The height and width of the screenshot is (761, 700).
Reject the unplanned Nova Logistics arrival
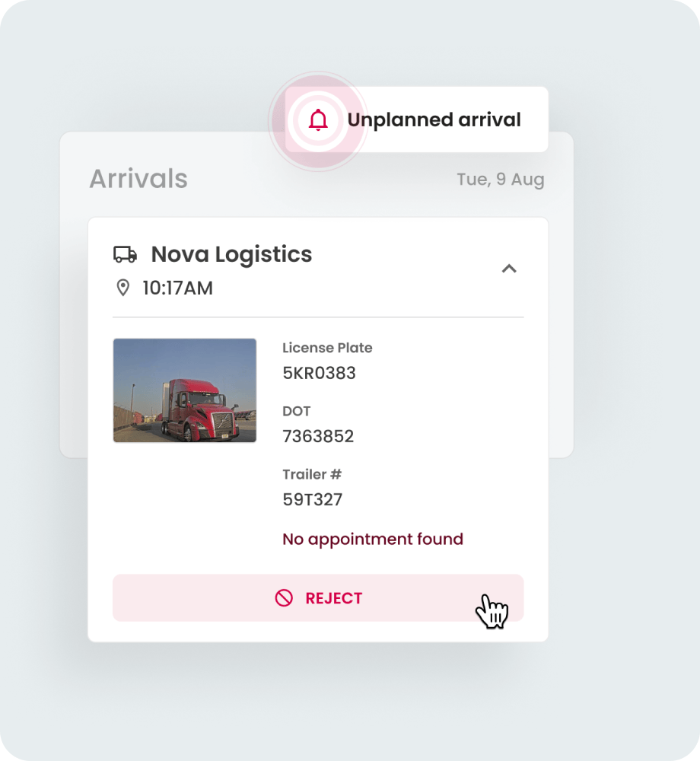tap(318, 598)
